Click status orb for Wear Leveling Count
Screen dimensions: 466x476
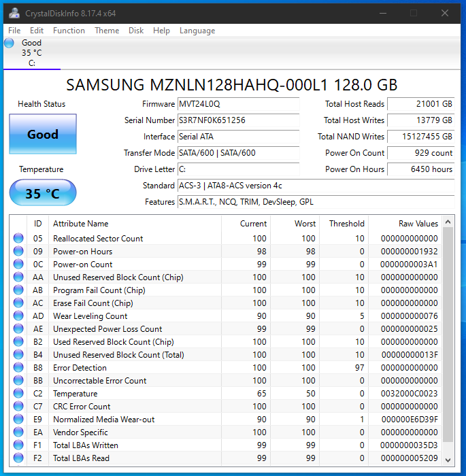tap(18, 316)
